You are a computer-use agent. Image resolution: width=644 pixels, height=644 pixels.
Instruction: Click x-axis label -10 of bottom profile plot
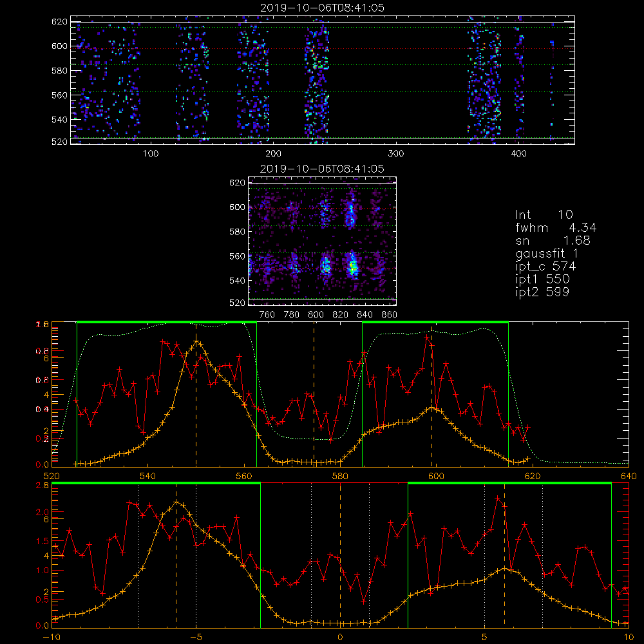click(x=52, y=638)
